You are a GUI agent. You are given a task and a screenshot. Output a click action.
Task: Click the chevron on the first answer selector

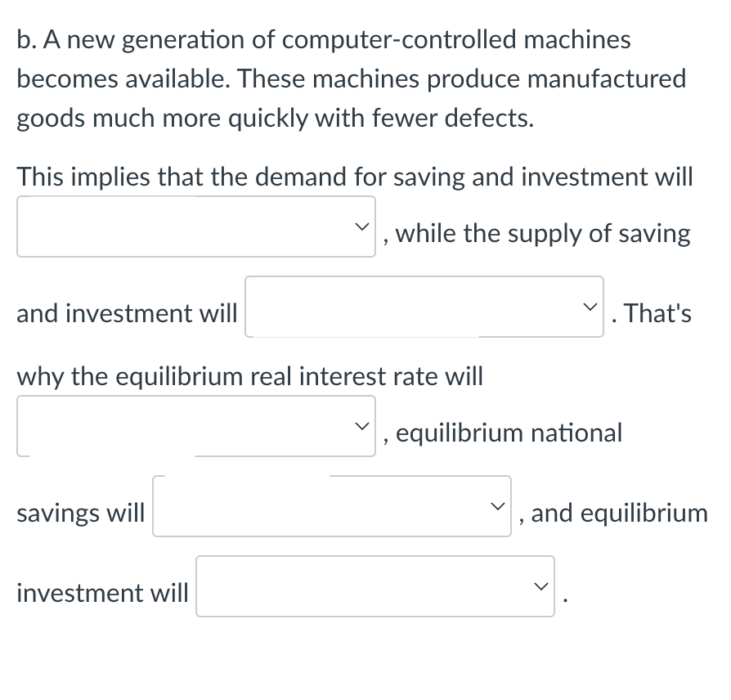pos(362,227)
